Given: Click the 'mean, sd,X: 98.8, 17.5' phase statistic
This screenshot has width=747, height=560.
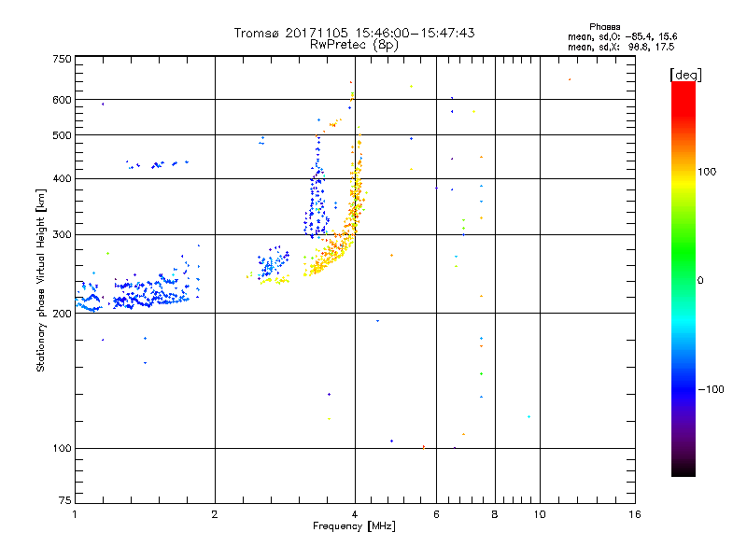Looking at the screenshot, I should click(x=621, y=47).
